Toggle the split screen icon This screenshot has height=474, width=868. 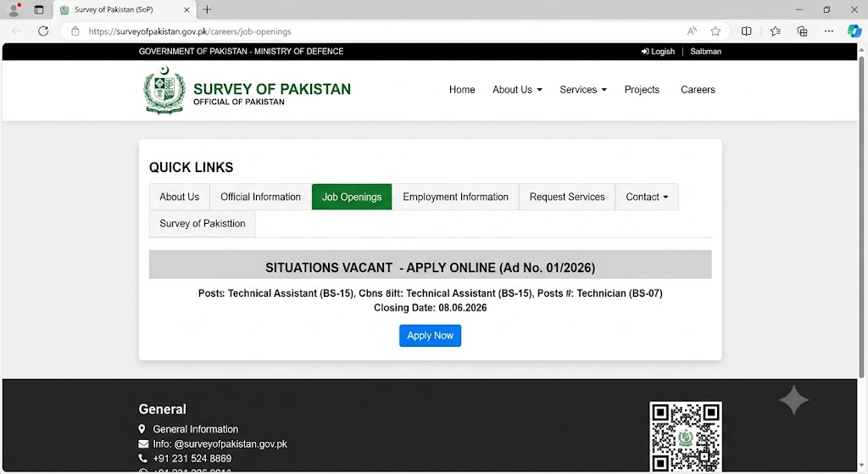coord(746,31)
